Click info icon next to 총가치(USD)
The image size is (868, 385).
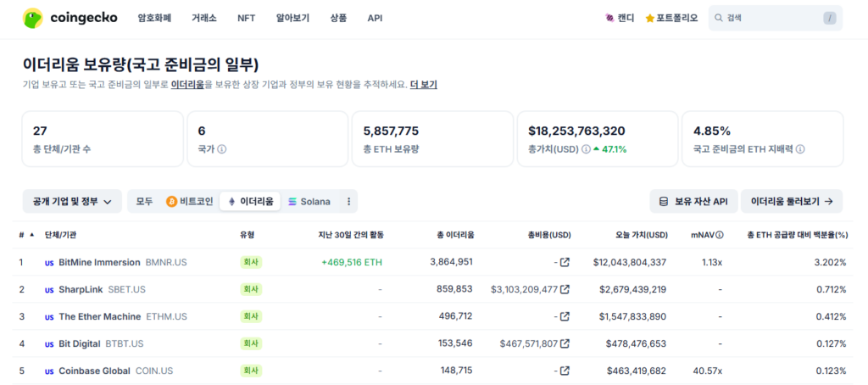coord(587,149)
